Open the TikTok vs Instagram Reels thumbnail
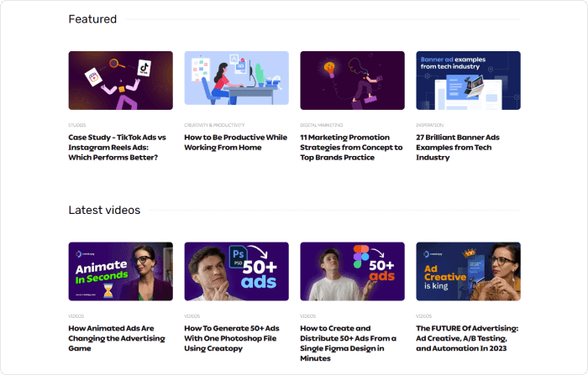 click(x=120, y=81)
